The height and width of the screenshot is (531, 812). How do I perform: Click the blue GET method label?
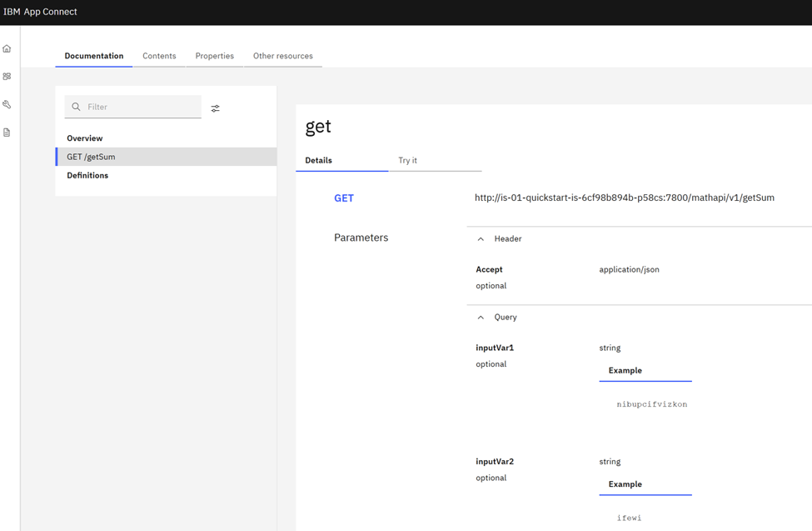(x=344, y=198)
